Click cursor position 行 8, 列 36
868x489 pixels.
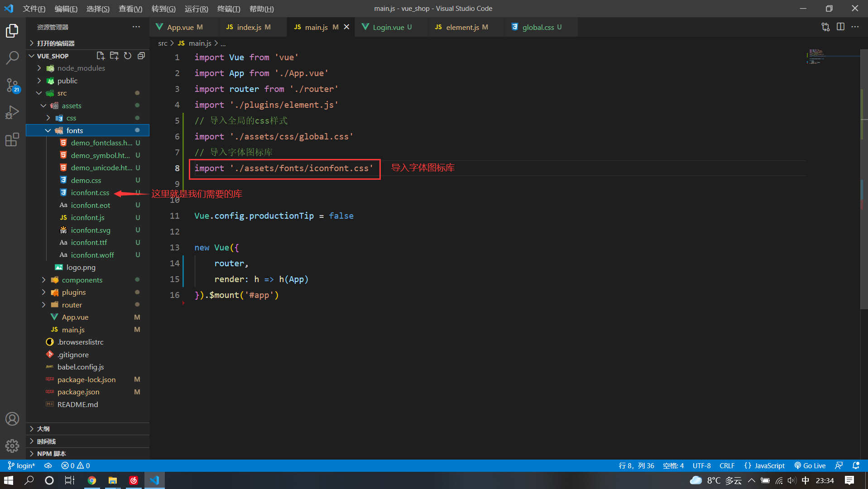point(636,465)
